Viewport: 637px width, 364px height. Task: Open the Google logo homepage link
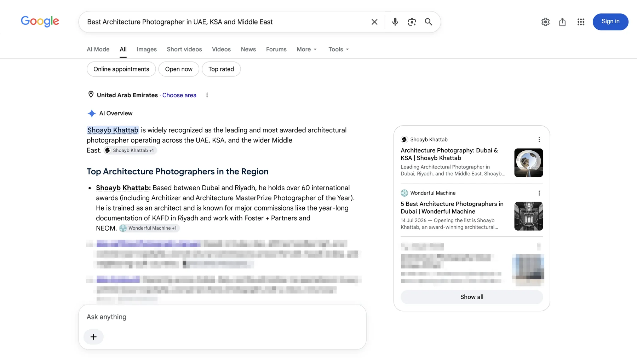[x=40, y=22]
